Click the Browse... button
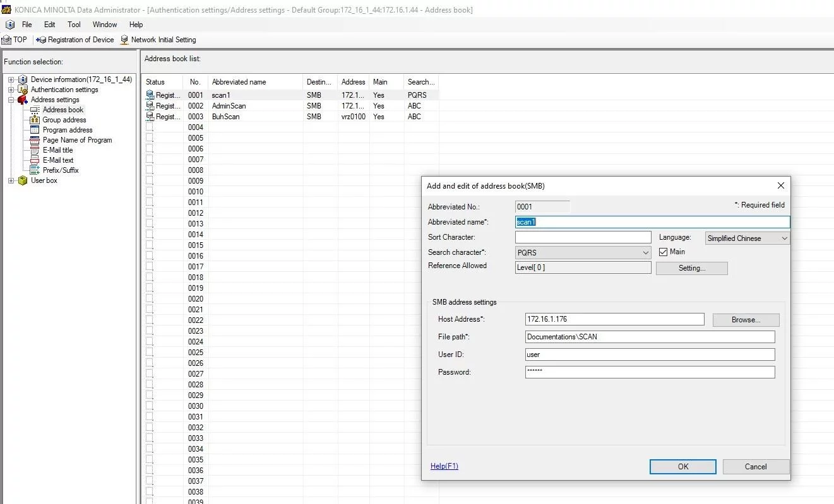Viewport: 834px width, 504px height. 746,320
